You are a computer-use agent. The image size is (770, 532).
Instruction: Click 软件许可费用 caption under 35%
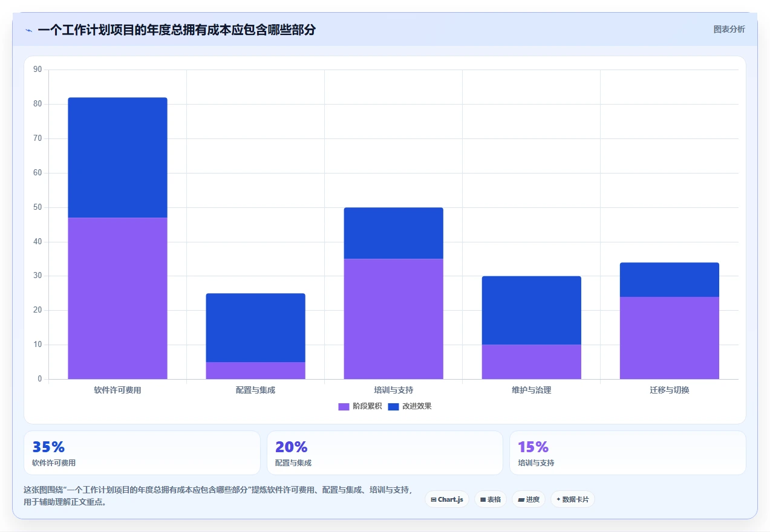pos(54,463)
